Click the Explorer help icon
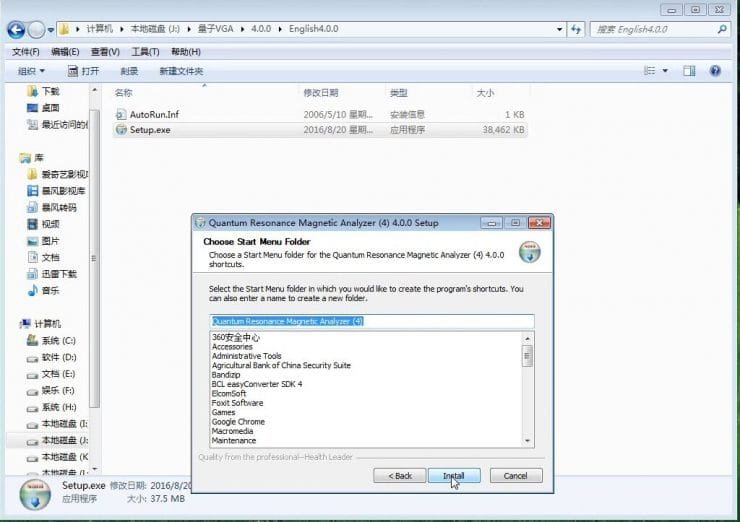The height and width of the screenshot is (522, 740). click(715, 71)
